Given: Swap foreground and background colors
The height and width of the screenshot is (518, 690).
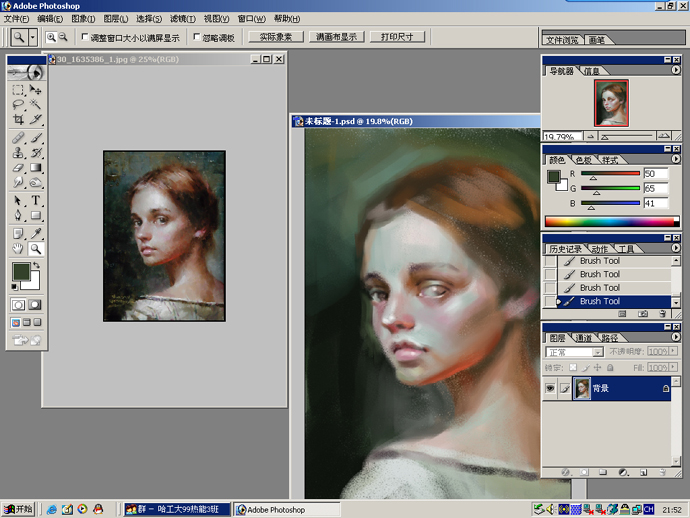Looking at the screenshot, I should pos(37,265).
